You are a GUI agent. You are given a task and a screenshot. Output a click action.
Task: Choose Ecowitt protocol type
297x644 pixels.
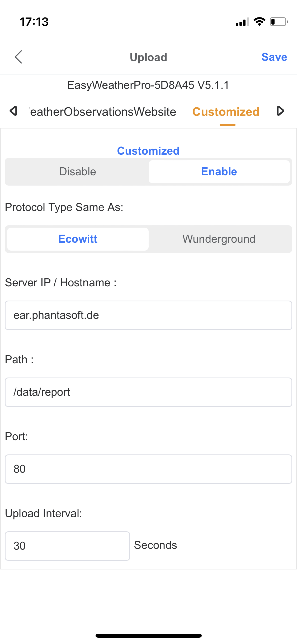tap(78, 239)
